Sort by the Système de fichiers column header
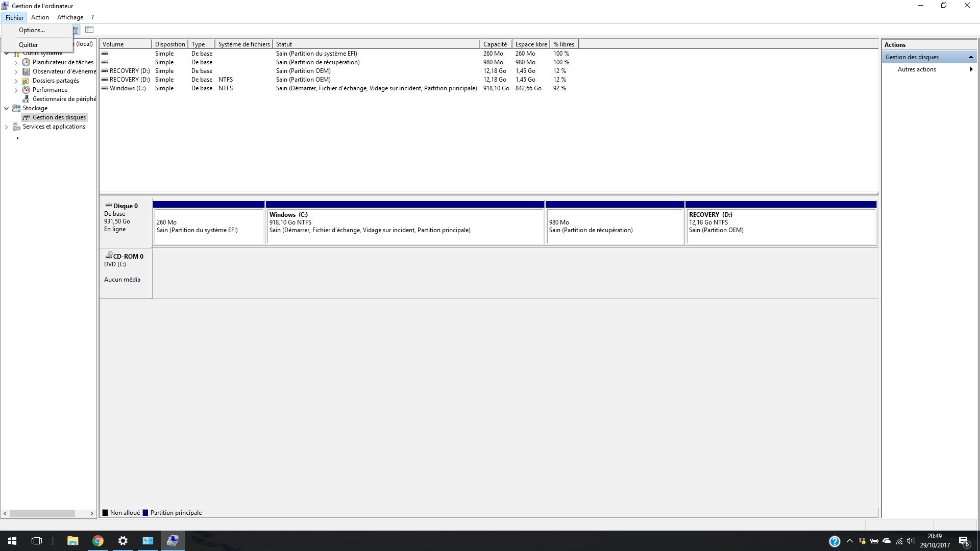Image resolution: width=980 pixels, height=551 pixels. pyautogui.click(x=244, y=44)
